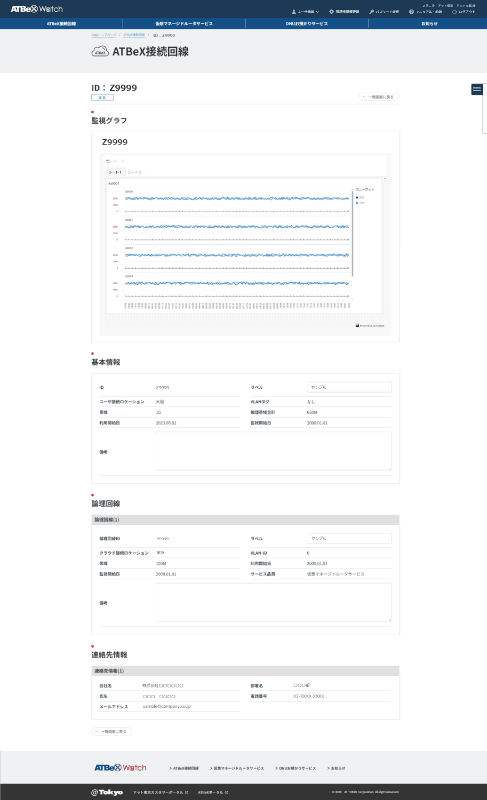Click the ATBeX Watch footer logo
Viewport: 487px width, 800px height.
[x=120, y=767]
